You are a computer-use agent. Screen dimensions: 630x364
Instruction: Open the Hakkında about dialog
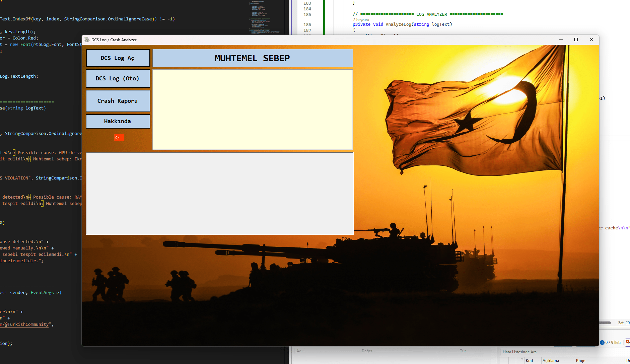coord(118,121)
